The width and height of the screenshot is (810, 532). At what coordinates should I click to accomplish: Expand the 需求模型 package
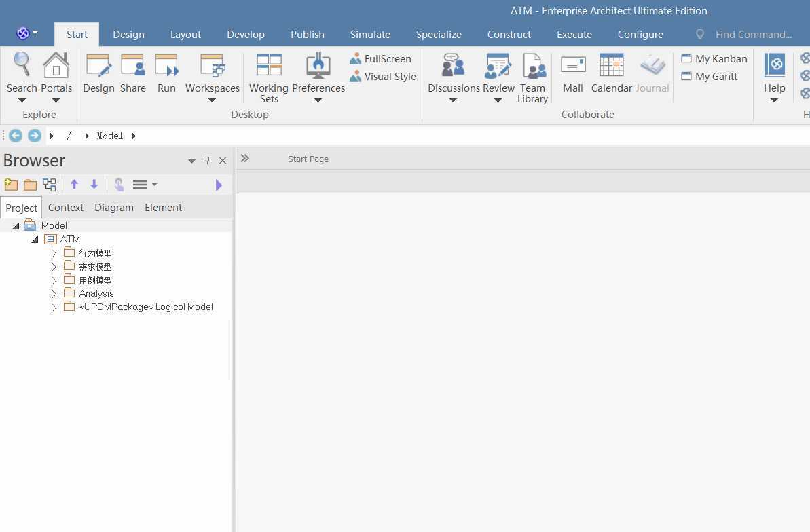[54, 267]
